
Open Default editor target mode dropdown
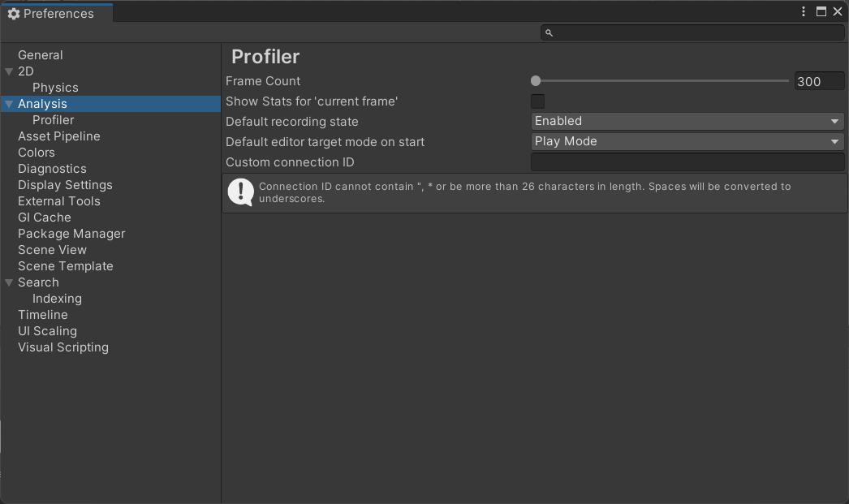point(687,141)
